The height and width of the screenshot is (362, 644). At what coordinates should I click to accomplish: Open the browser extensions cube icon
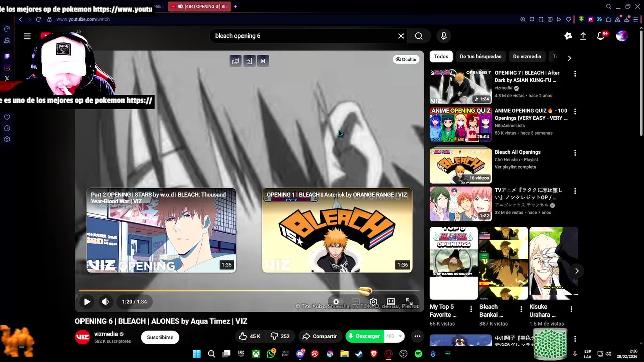[608, 19]
